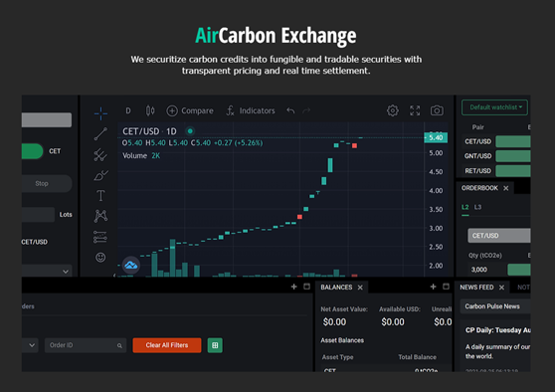Toggle the green CET switch
This screenshot has width=555, height=392.
click(x=32, y=151)
